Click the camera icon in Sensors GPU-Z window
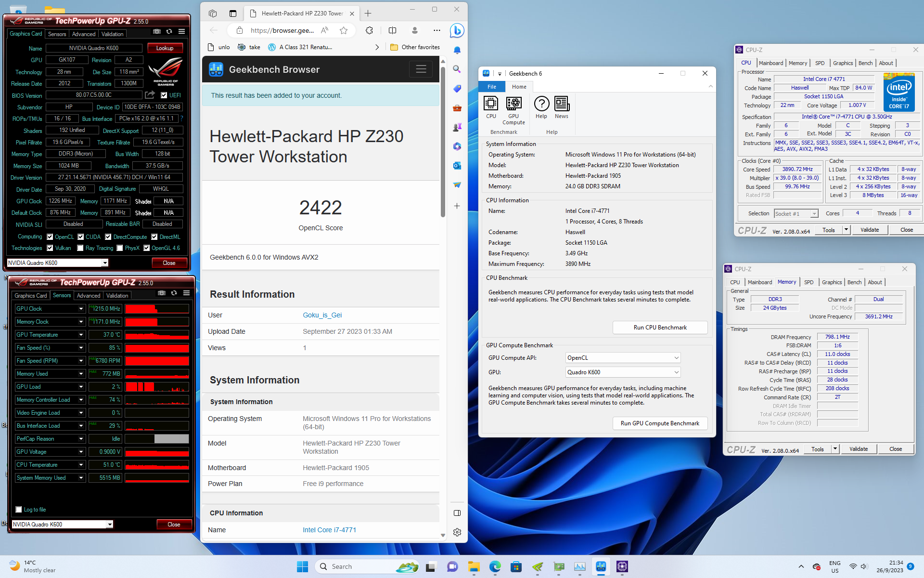924x578 pixels. tap(162, 293)
